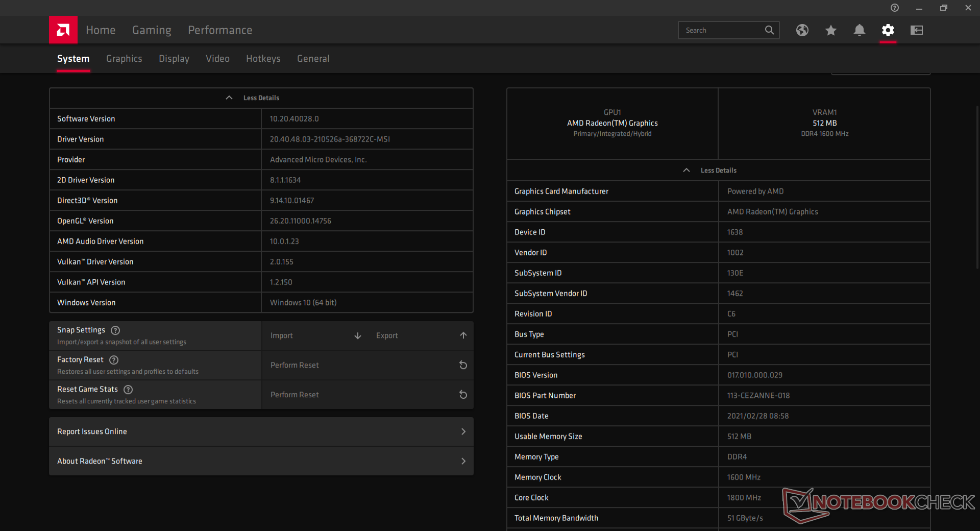Click Core Clock value 1800 MHz
Screen dimensions: 980x531
744,498
